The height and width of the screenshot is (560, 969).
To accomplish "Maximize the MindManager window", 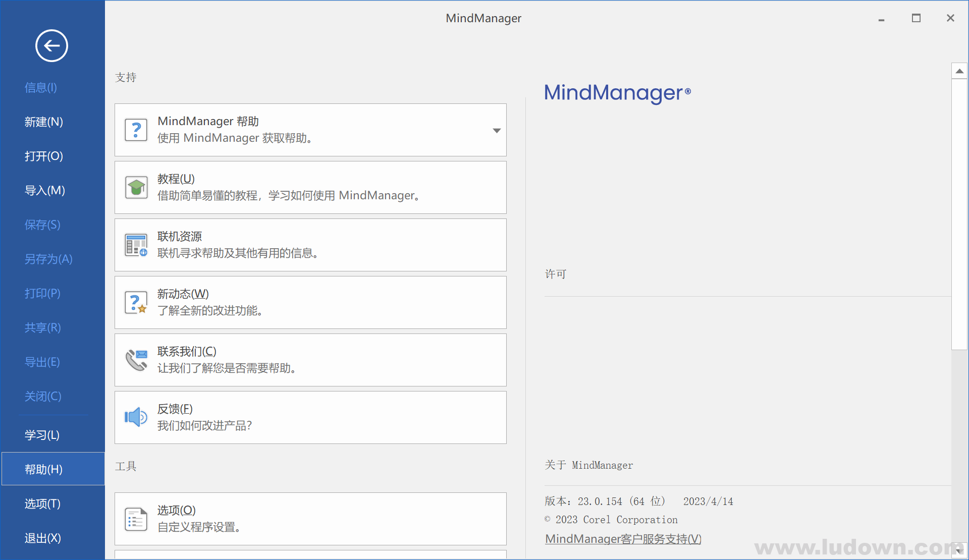I will 916,18.
